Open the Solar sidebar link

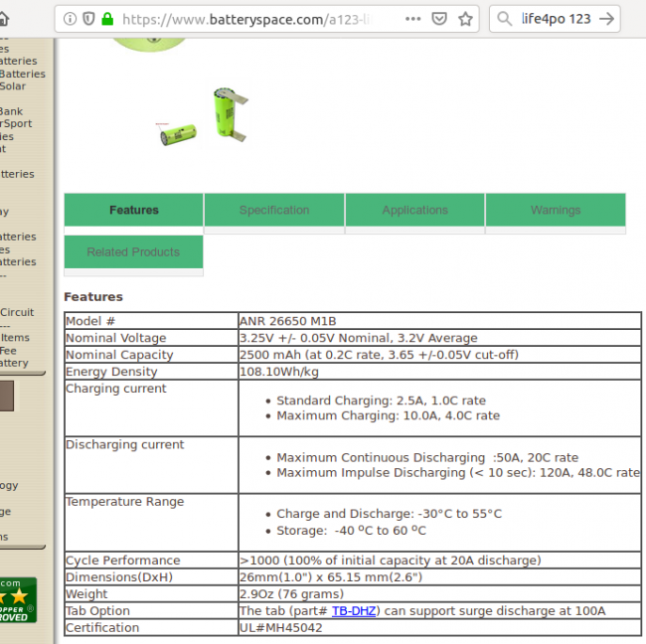pyautogui.click(x=13, y=86)
